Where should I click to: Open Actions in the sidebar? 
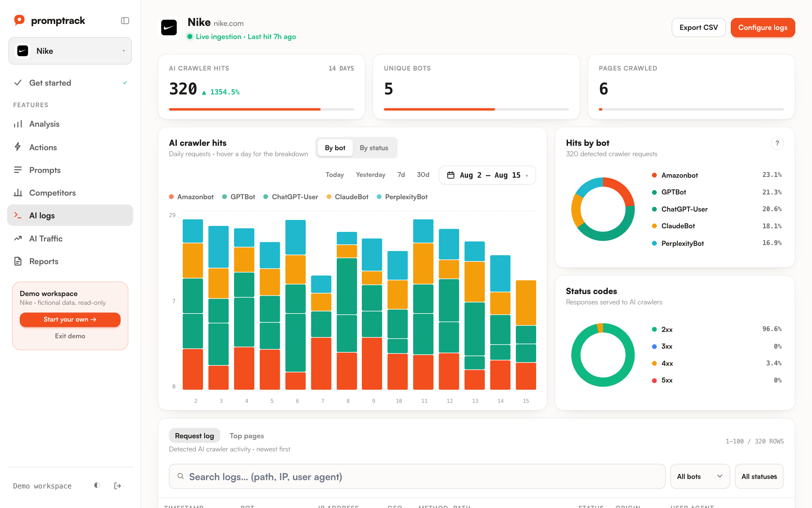[70, 147]
